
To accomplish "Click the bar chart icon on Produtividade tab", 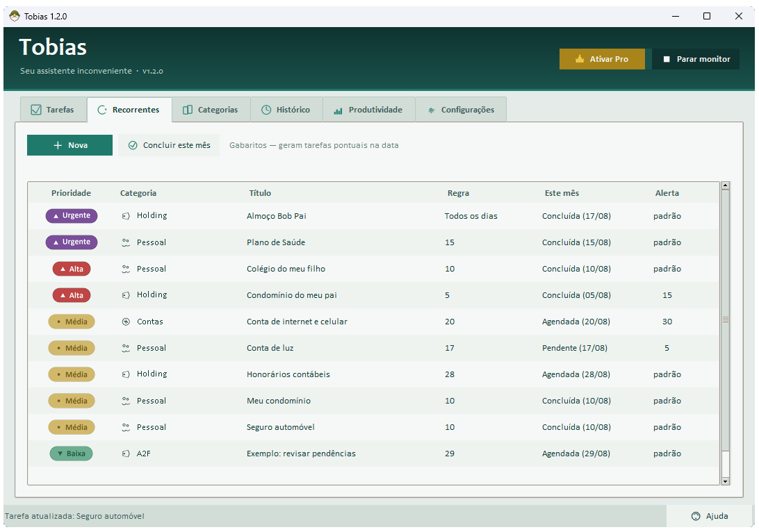I will [x=338, y=110].
